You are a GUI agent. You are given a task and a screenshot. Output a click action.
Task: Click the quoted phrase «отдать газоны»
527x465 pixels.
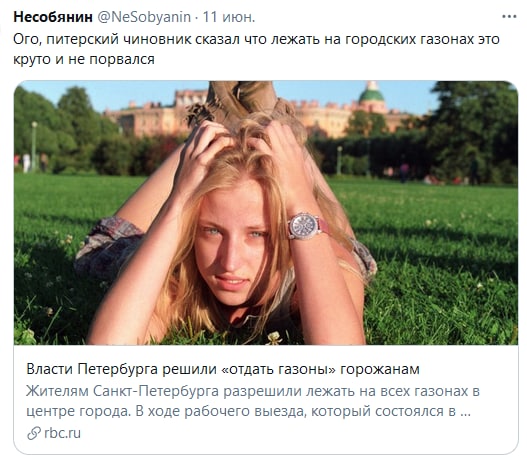point(279,369)
